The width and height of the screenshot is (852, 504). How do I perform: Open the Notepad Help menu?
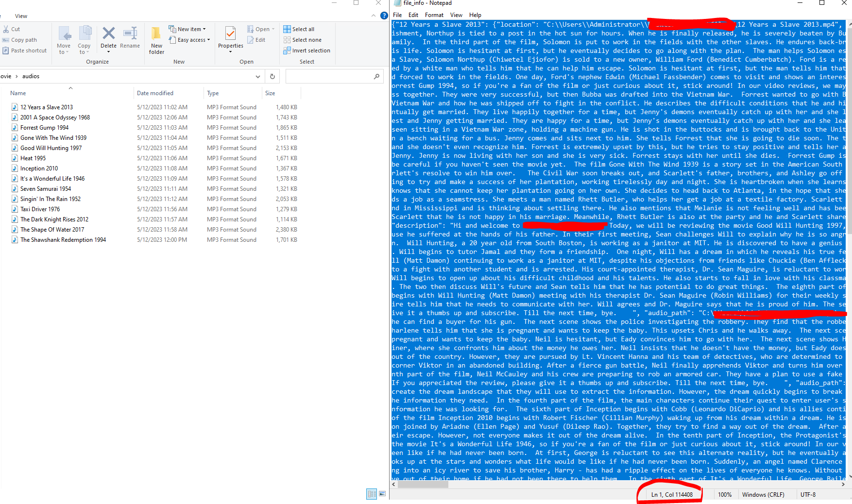pyautogui.click(x=475, y=15)
